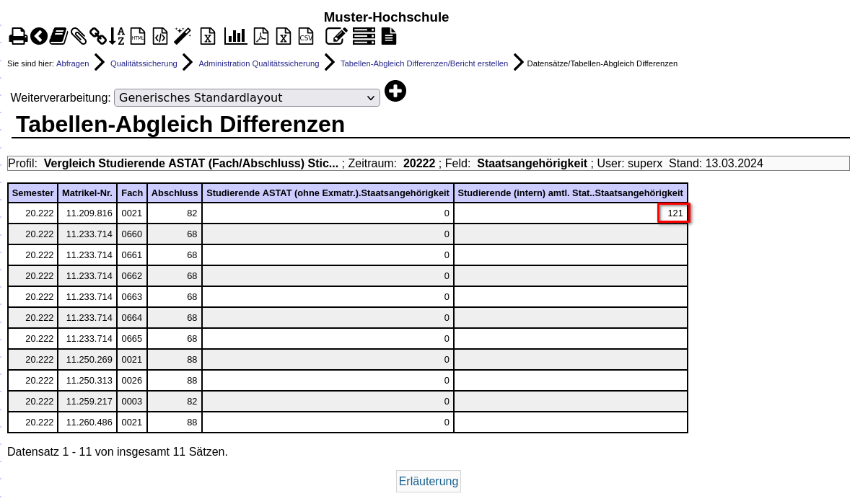Viewport: 855px width, 504px height.
Task: Click the edit pencil icon
Action: coord(336,36)
